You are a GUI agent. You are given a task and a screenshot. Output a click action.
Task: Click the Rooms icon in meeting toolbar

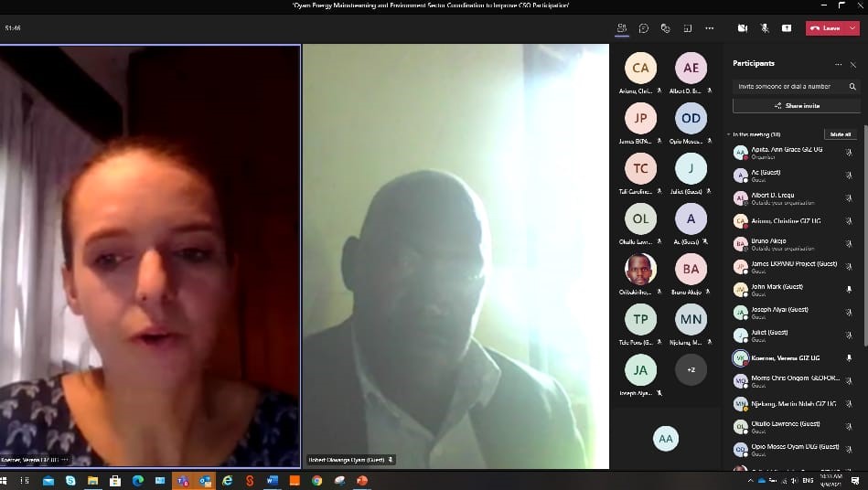[x=688, y=28]
